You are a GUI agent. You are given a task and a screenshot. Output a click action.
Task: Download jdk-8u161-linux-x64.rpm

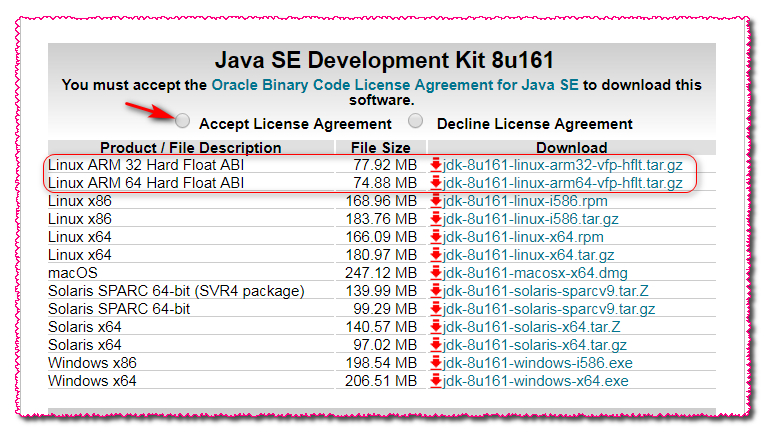click(523, 238)
